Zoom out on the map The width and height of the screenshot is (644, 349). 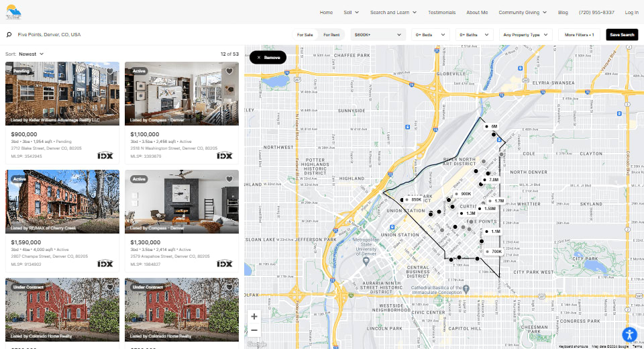[x=254, y=330]
